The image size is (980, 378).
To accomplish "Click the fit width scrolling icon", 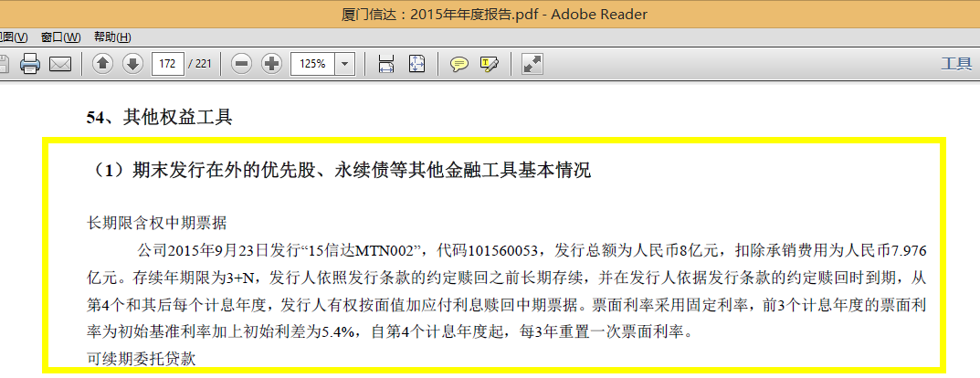I will pyautogui.click(x=386, y=64).
